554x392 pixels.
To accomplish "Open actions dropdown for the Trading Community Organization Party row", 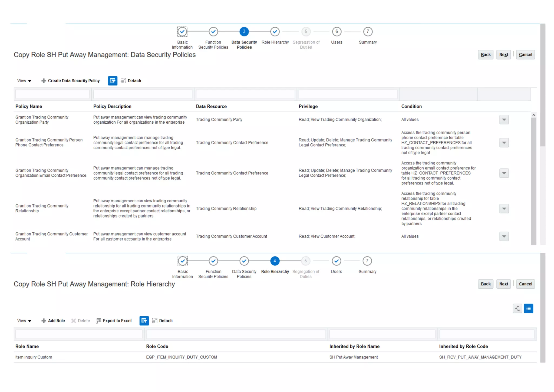I will click(504, 120).
